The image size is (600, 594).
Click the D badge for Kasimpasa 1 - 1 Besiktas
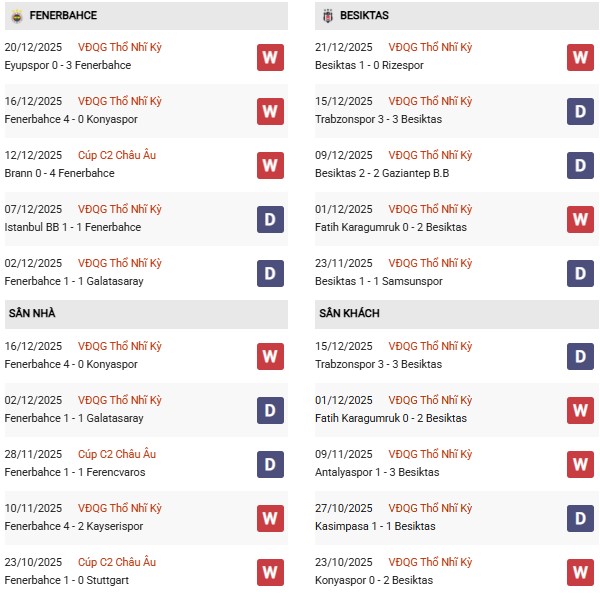coord(580,518)
